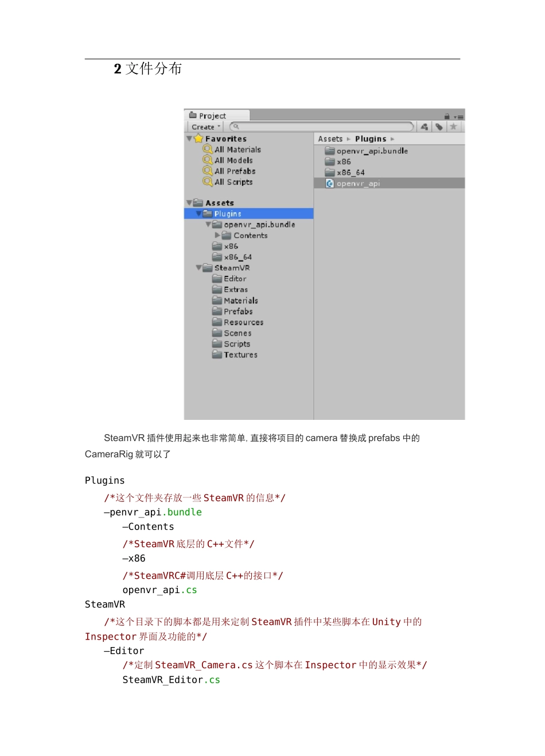Click the All Materials label

click(238, 150)
